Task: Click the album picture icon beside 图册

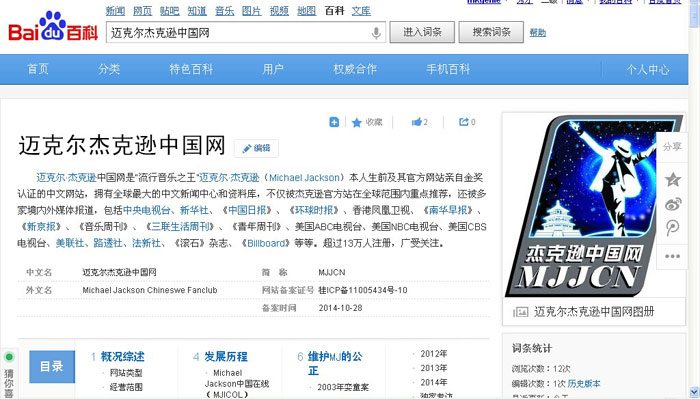Action: (521, 312)
